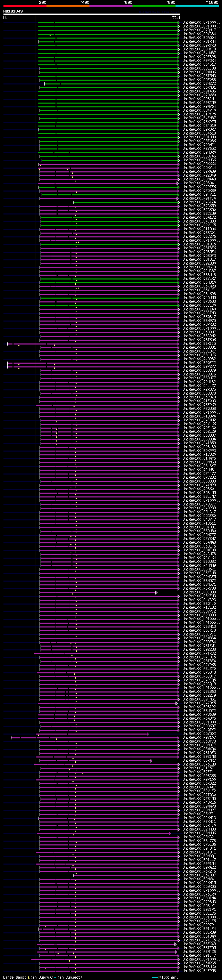Select the UniRef100_A9T4W6 label

point(199,91)
